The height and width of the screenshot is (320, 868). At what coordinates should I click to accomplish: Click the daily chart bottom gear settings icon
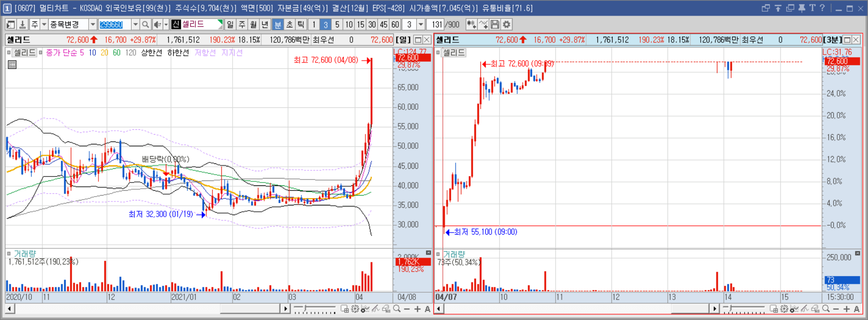pyautogui.click(x=355, y=309)
